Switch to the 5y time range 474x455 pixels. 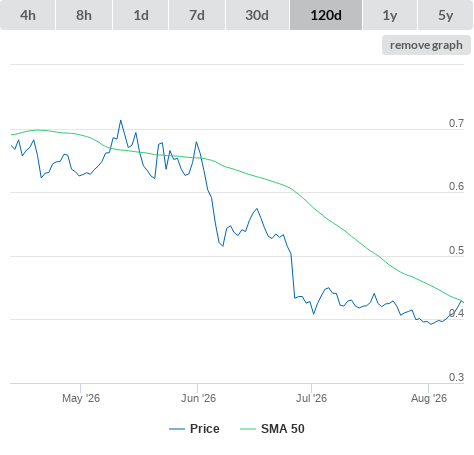[x=445, y=15]
